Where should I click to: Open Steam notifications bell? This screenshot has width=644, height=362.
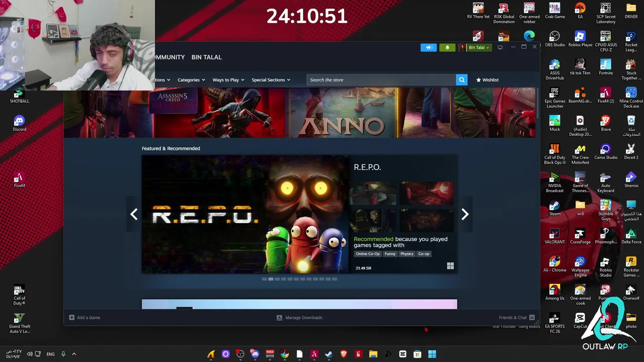coord(447,47)
